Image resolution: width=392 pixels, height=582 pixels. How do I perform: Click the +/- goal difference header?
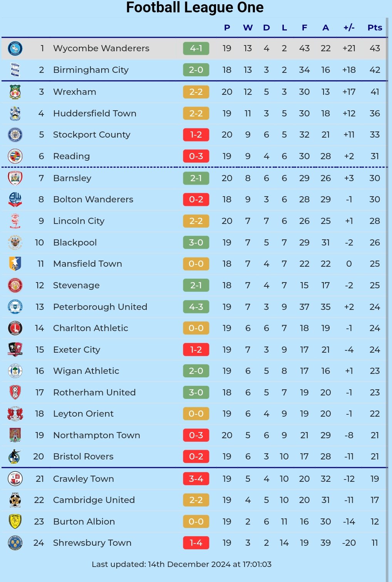pyautogui.click(x=349, y=28)
